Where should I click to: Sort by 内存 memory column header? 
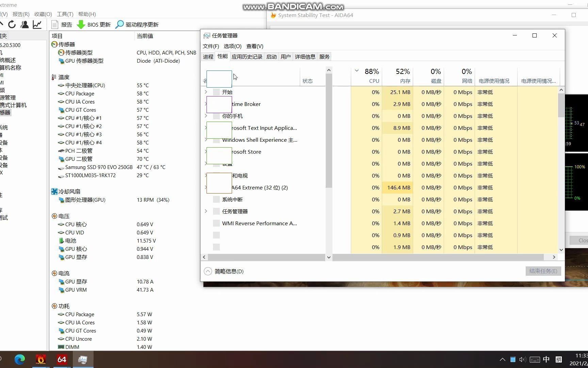coord(403,76)
